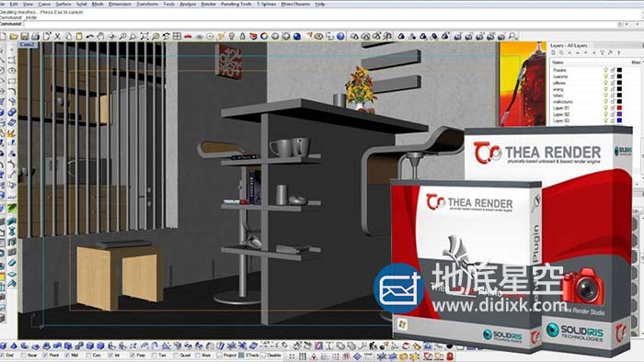Screen dimensions: 644x362
Task: Click the Layers panel help question icon
Action: coord(618,53)
